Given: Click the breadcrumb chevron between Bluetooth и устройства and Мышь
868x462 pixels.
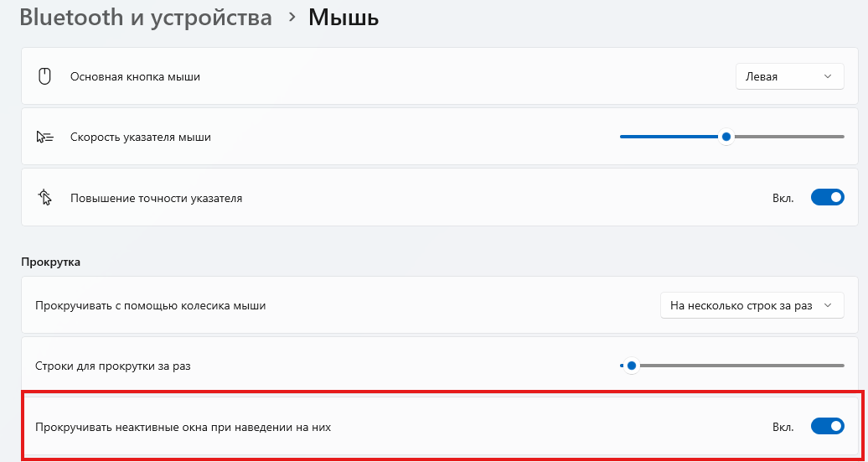Looking at the screenshot, I should pyautogui.click(x=292, y=17).
